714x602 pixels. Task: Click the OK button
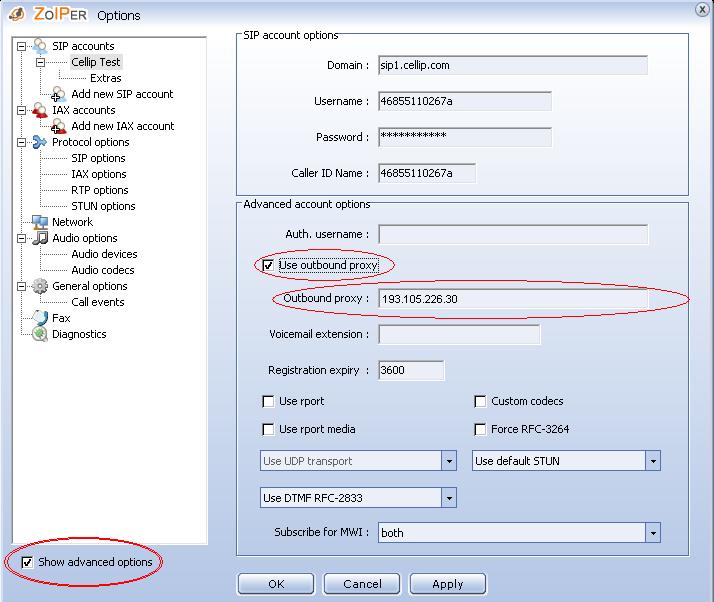[276, 584]
